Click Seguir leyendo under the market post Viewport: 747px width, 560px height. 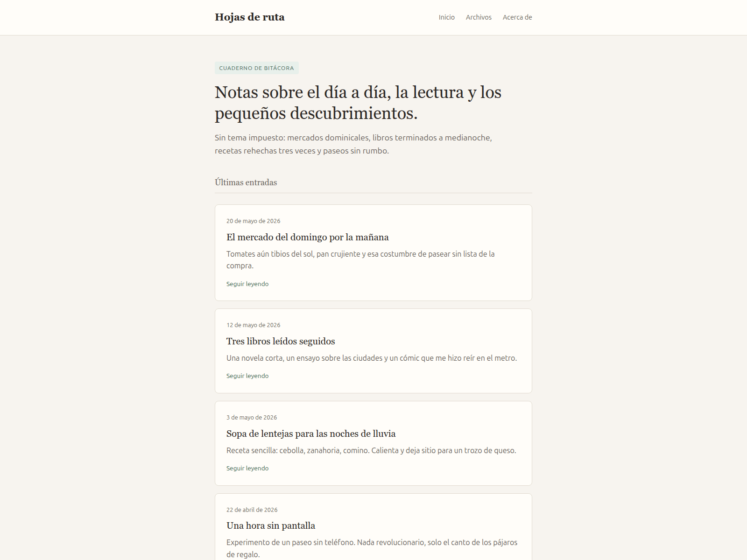tap(247, 284)
